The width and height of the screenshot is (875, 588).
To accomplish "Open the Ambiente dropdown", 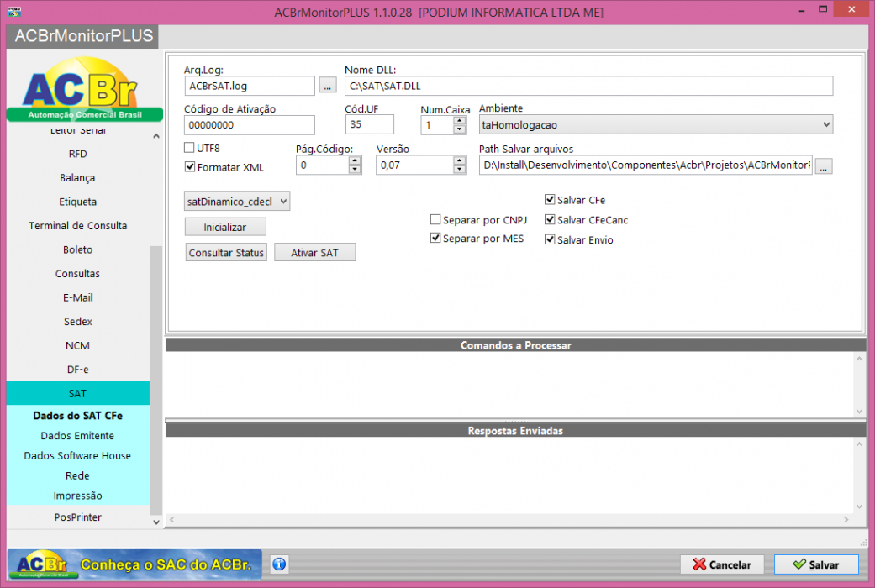I will 656,125.
